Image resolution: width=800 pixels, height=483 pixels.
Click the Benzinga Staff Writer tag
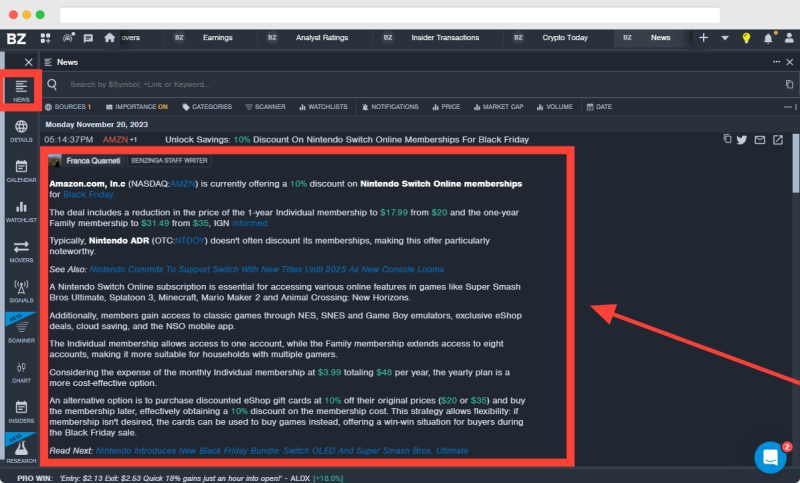click(169, 161)
